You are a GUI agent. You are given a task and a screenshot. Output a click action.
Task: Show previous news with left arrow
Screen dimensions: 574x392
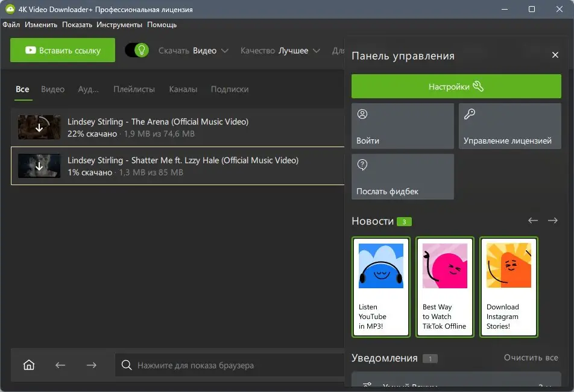[x=533, y=221]
